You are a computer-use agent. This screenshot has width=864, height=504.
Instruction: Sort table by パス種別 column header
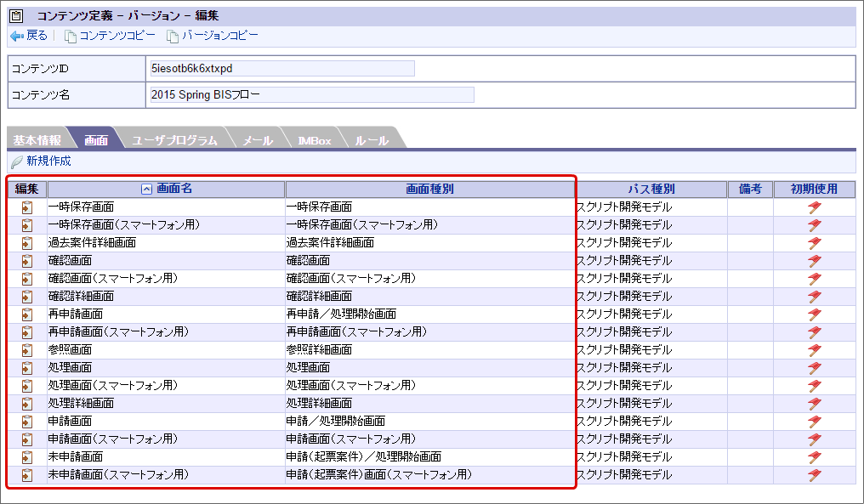[x=651, y=190]
